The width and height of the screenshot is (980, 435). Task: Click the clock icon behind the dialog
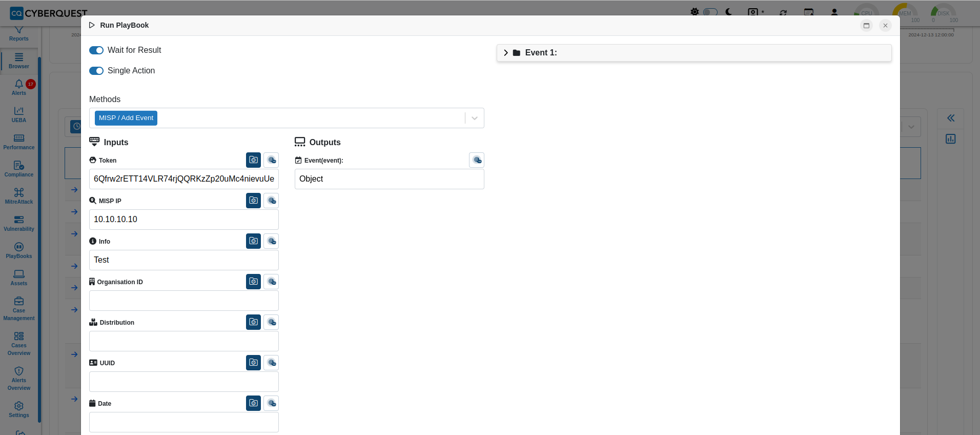coord(76,126)
